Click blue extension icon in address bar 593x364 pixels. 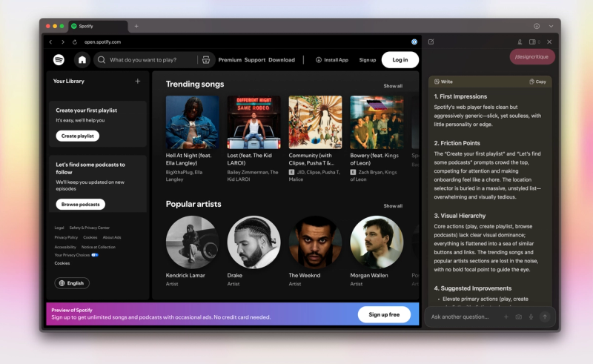[414, 42]
